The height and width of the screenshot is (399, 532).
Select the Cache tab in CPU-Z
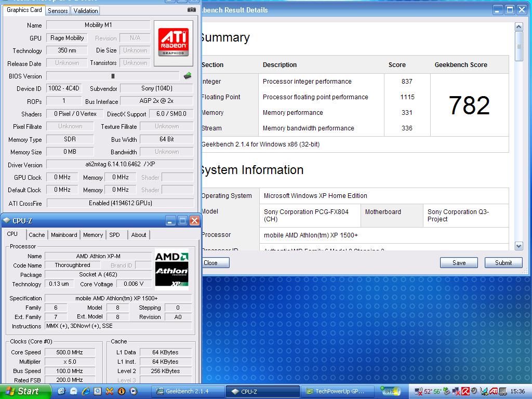point(37,235)
